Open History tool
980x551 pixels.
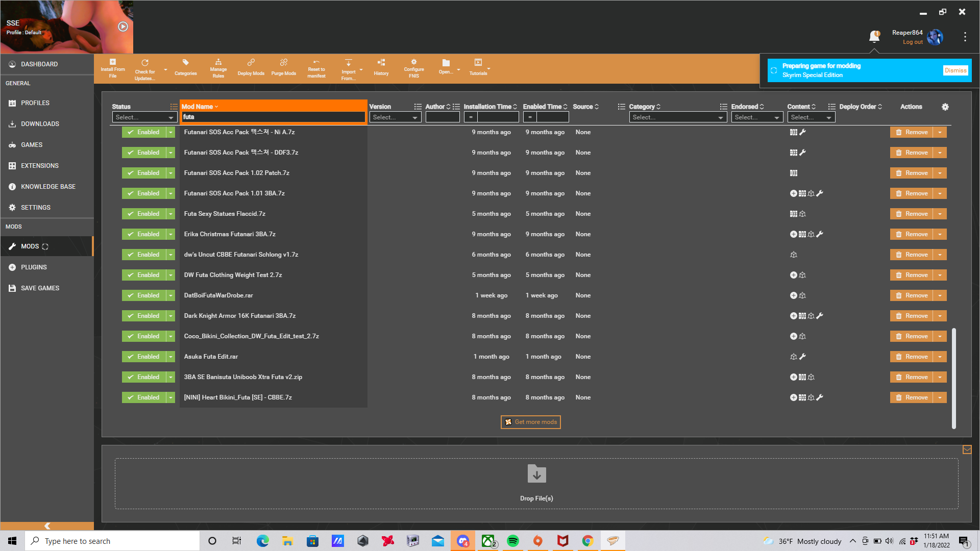[381, 67]
